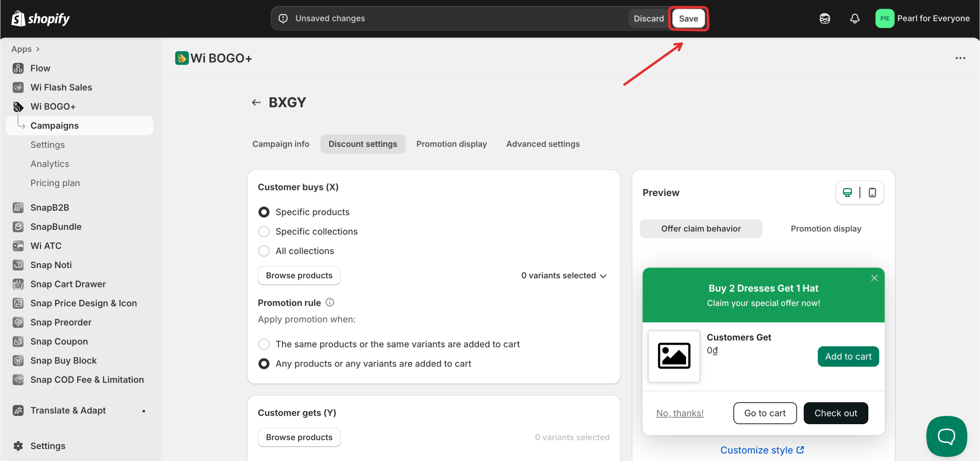Expand the 0 variants selected dropdown

[x=564, y=275]
